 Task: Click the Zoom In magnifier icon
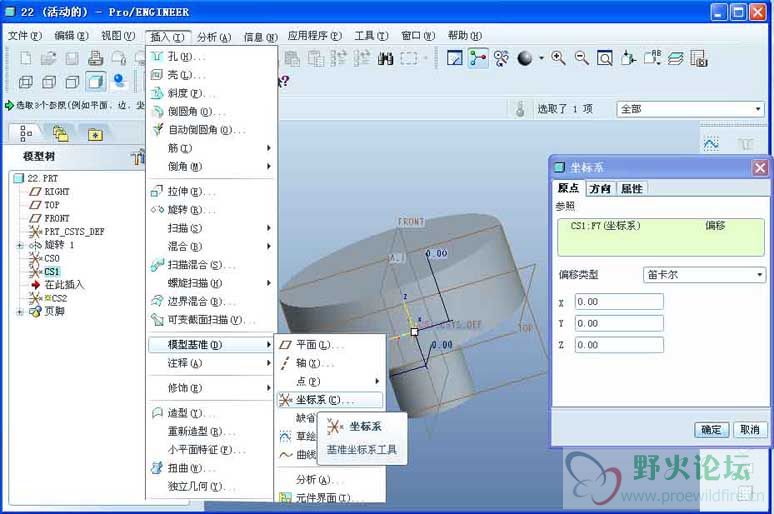pyautogui.click(x=558, y=58)
